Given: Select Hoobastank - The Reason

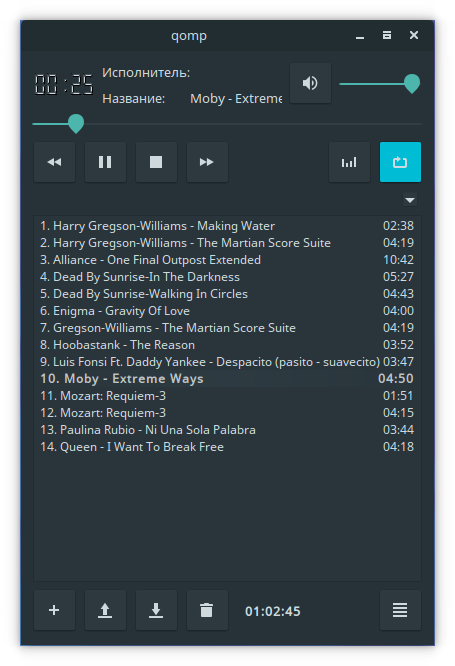Looking at the screenshot, I should click(227, 344).
